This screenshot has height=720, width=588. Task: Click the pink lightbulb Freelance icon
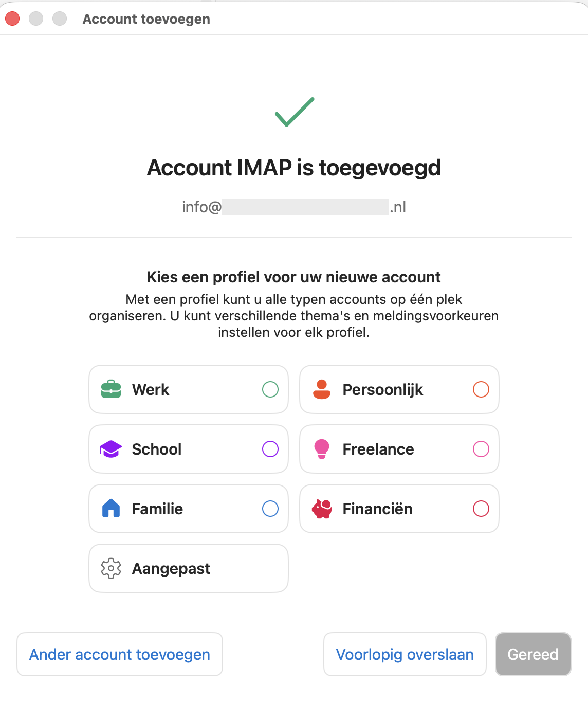tap(322, 449)
